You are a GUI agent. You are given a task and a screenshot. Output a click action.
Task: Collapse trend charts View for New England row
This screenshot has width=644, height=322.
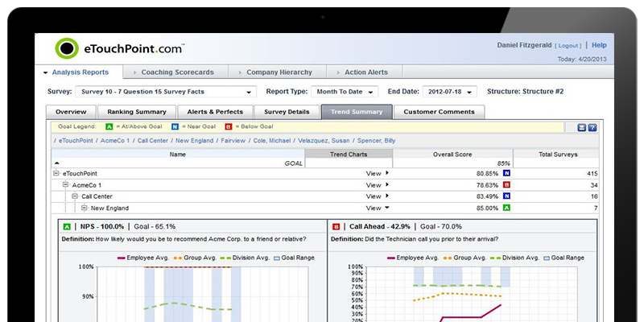pos(377,208)
